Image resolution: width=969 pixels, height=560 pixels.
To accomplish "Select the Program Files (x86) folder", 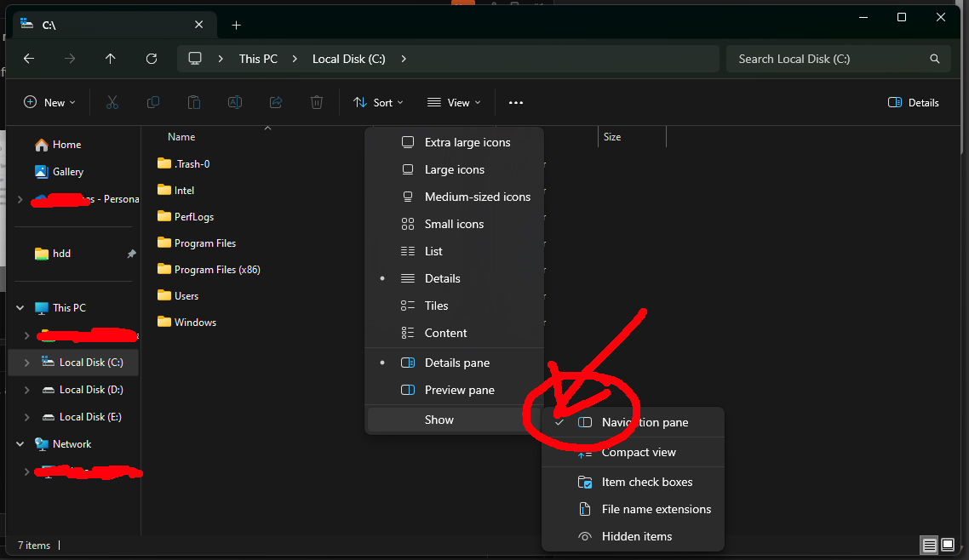I will click(209, 270).
